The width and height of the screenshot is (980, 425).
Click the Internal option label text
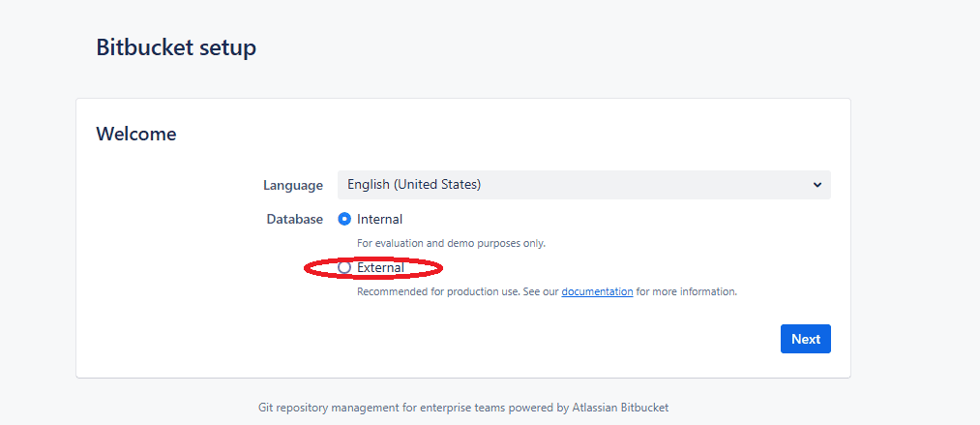379,219
